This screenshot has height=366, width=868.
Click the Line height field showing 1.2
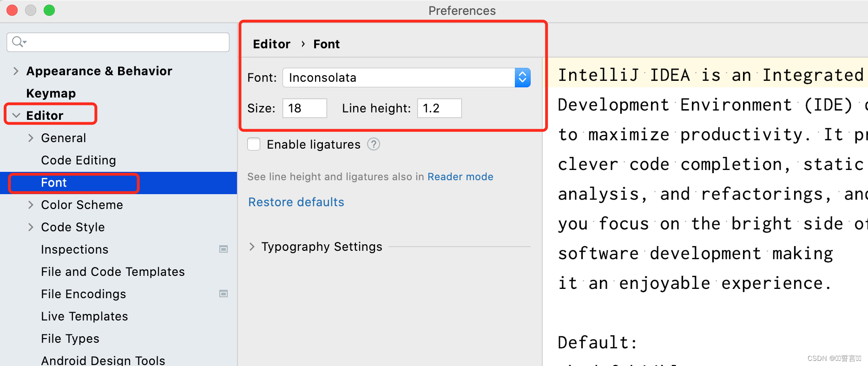pos(440,108)
